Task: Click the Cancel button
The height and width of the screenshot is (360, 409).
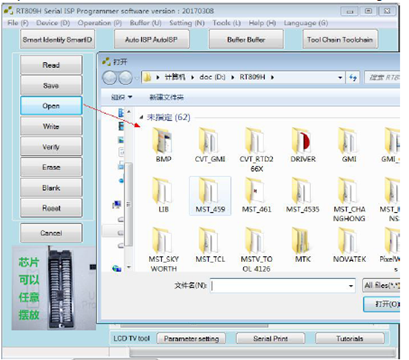Action: pos(51,233)
